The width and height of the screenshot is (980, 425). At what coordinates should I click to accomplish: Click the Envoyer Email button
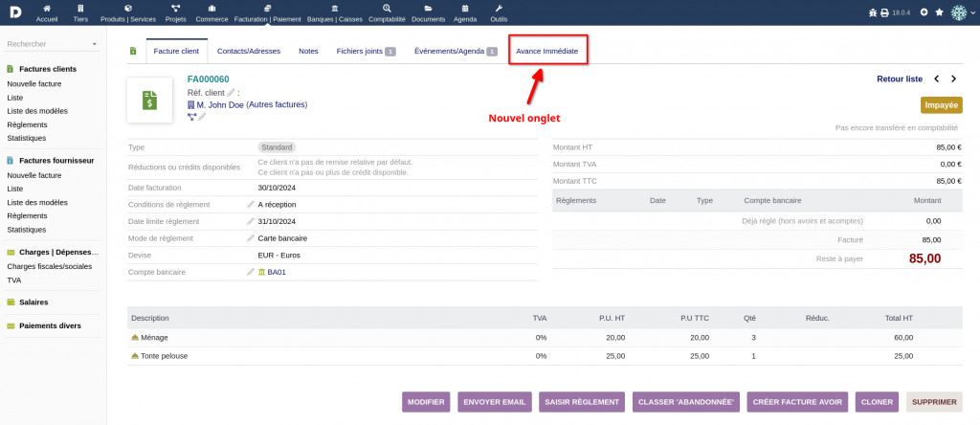[495, 402]
